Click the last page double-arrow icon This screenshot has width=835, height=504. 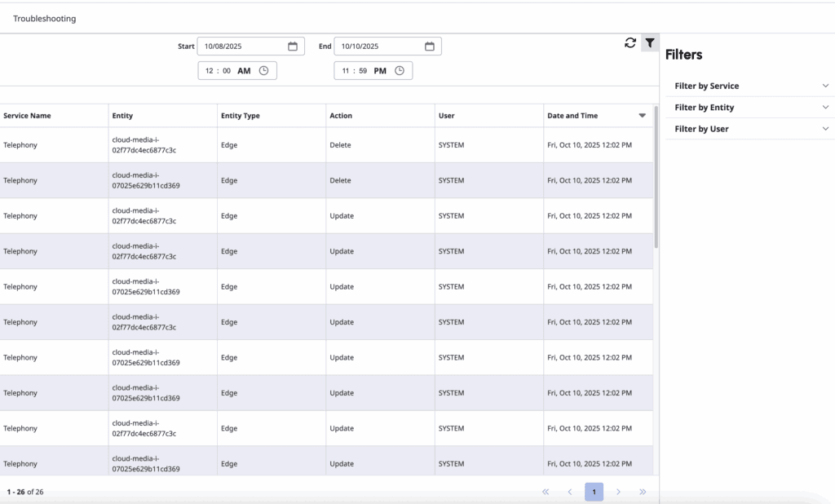coord(643,492)
